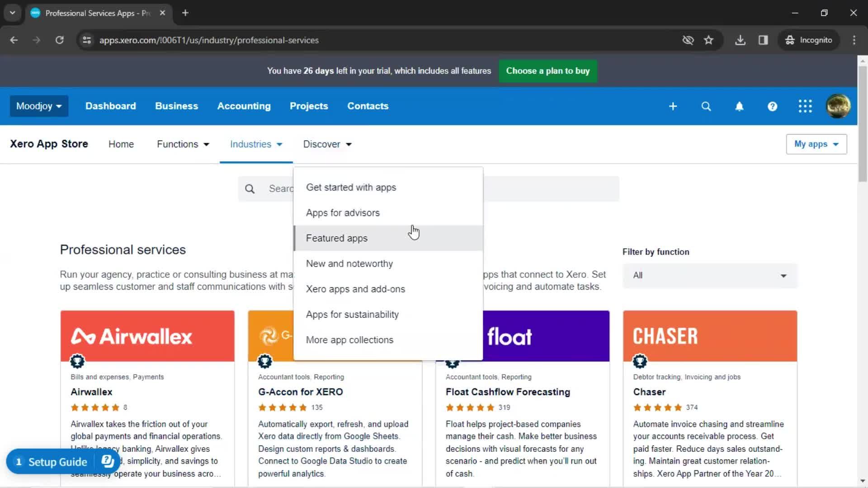Screen dimensions: 868x488
Task: Open the Airwallex app title
Action: (x=91, y=392)
